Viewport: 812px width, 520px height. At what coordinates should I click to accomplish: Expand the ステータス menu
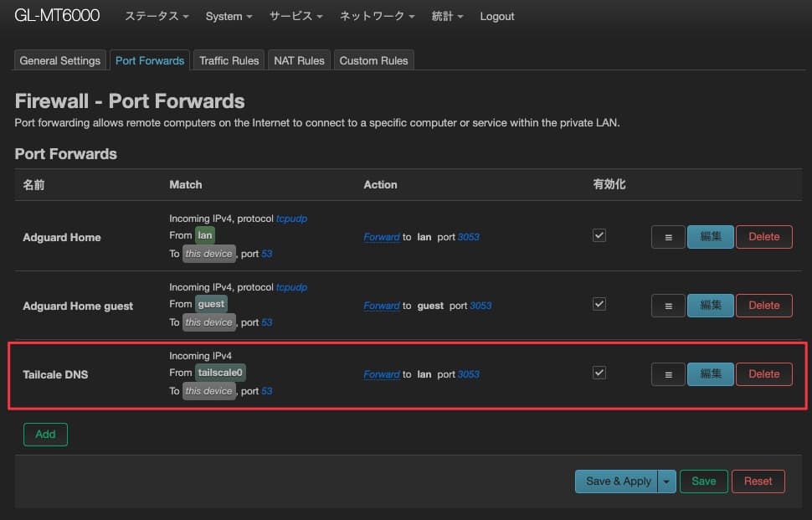(x=157, y=17)
